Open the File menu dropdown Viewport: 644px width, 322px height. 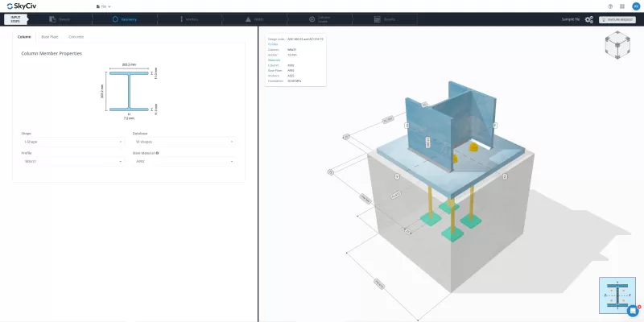(x=104, y=6)
